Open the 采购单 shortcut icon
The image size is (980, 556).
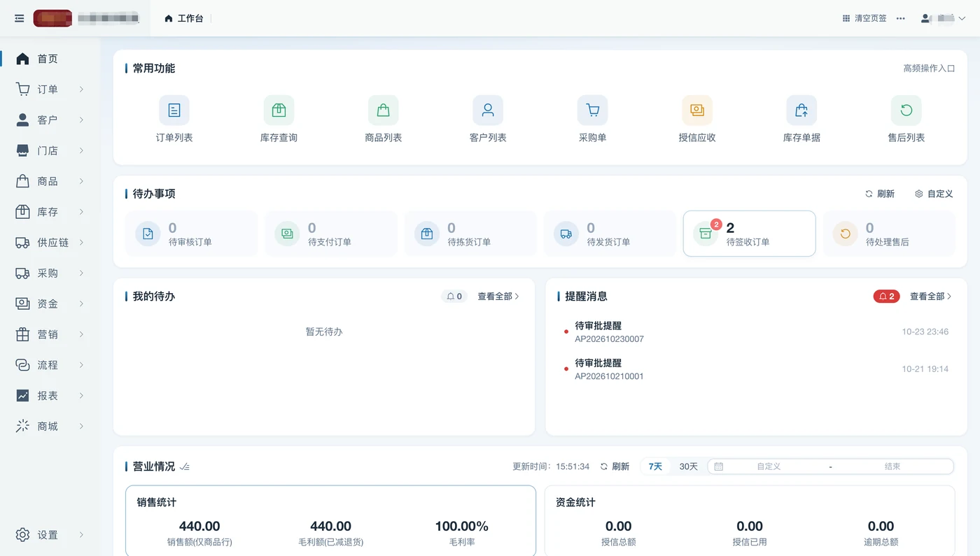pyautogui.click(x=593, y=111)
